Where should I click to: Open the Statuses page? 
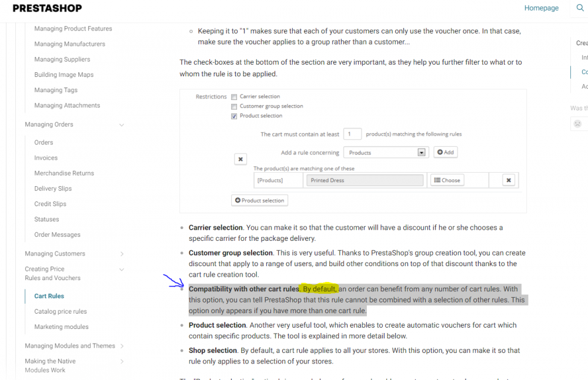[x=46, y=219]
